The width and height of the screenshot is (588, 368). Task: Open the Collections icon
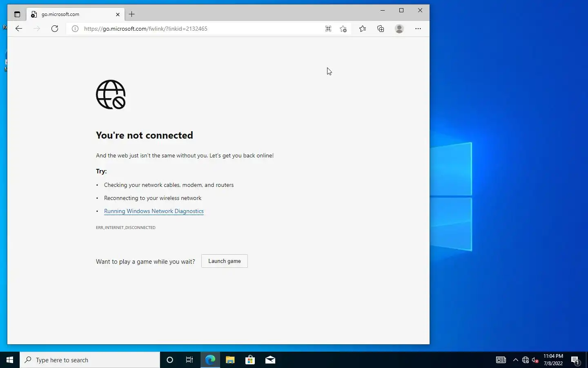(381, 29)
